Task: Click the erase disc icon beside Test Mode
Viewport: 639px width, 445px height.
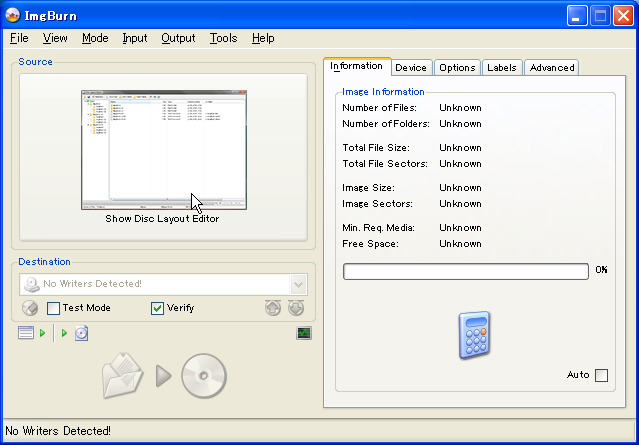Action: (x=30, y=308)
